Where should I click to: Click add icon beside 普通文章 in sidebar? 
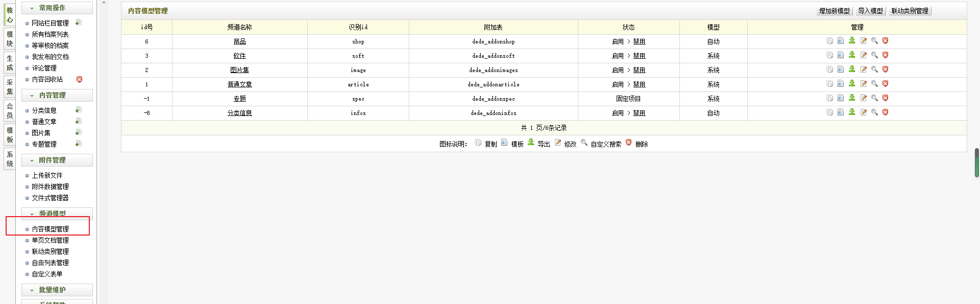[x=79, y=121]
